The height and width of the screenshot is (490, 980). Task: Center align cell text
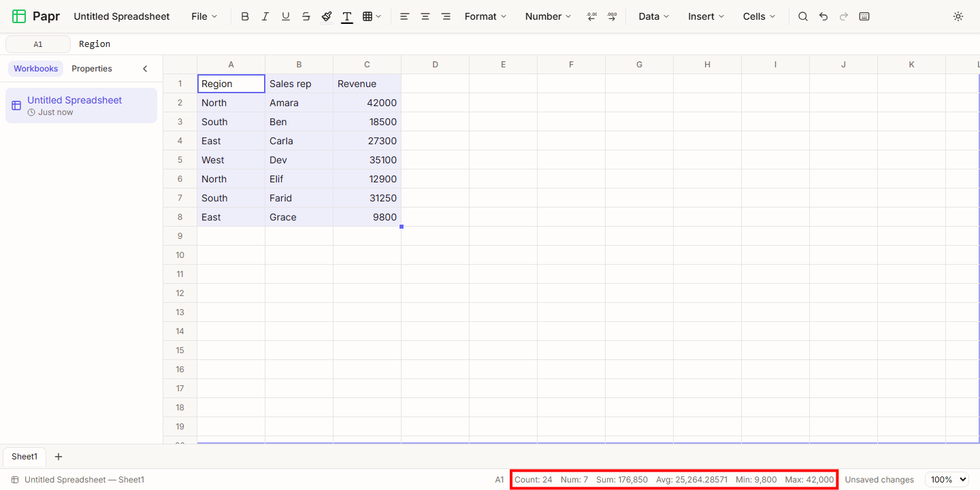425,16
